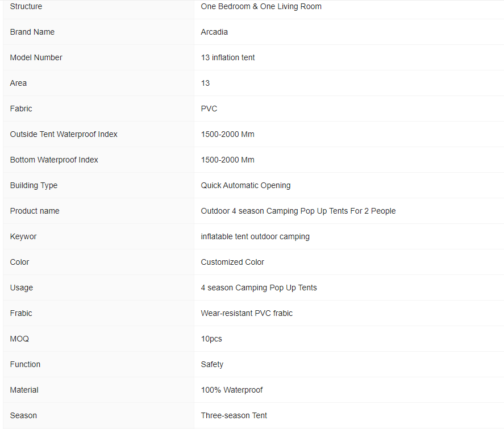Click the 100% Waterproof material value
The image size is (504, 429).
click(x=232, y=390)
